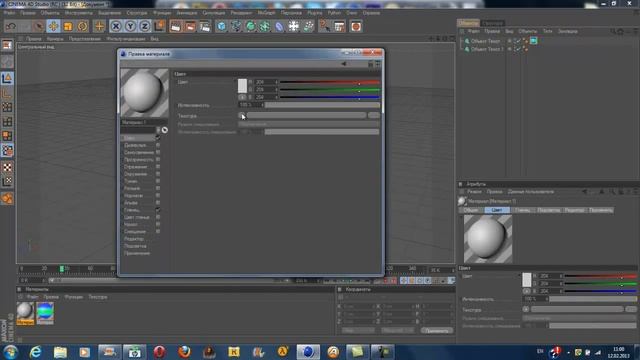Select the Live Selection tool
This screenshot has height=360, width=640.
(39, 27)
